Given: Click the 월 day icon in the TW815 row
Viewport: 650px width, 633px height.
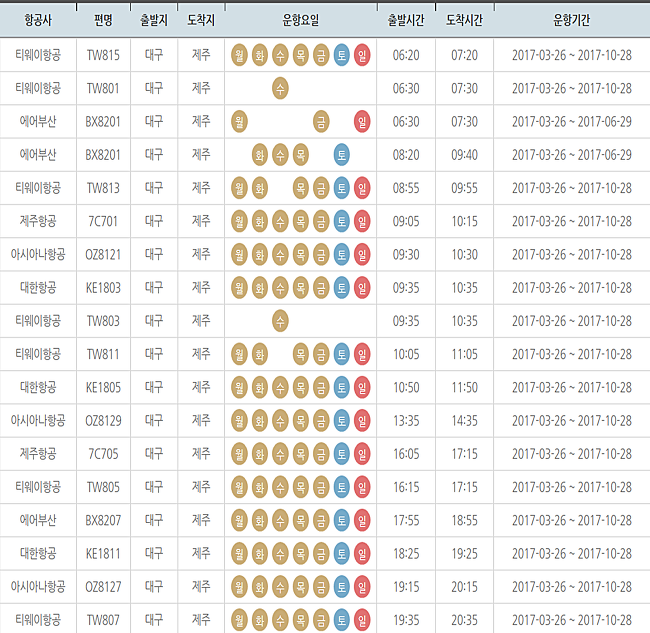Looking at the screenshot, I should (x=239, y=55).
